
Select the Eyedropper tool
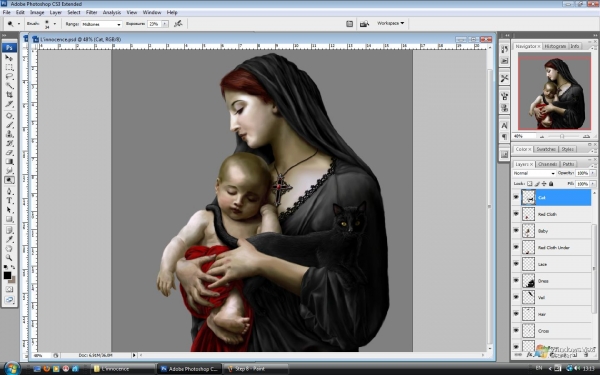coord(9,240)
